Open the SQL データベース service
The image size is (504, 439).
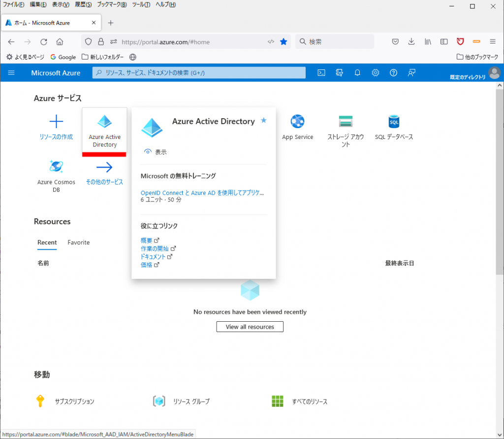[394, 128]
